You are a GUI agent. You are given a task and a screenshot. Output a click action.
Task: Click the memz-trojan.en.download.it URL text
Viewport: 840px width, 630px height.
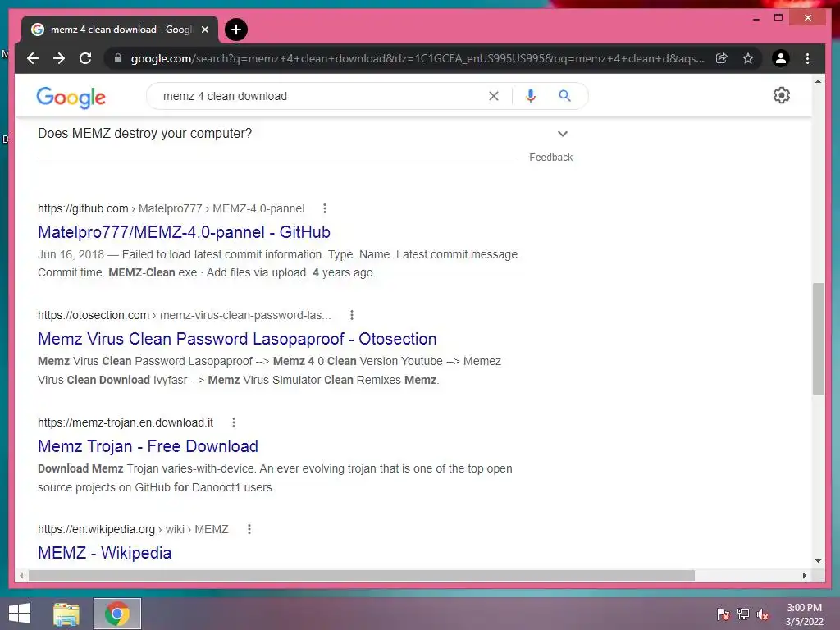pyautogui.click(x=126, y=422)
